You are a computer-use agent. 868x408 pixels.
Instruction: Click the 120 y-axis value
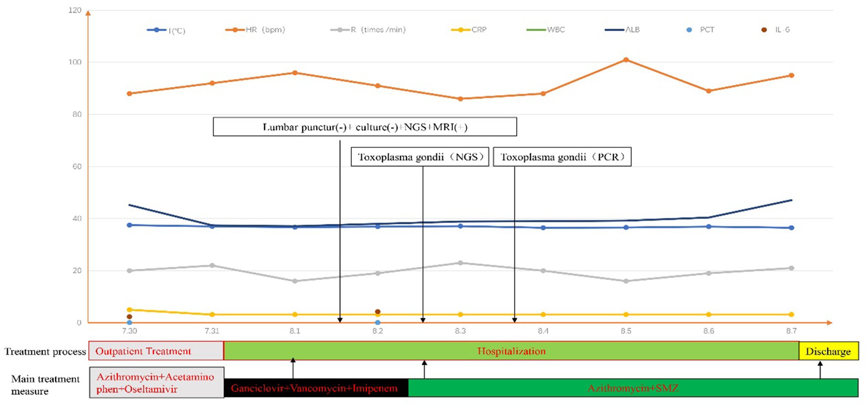(x=75, y=10)
